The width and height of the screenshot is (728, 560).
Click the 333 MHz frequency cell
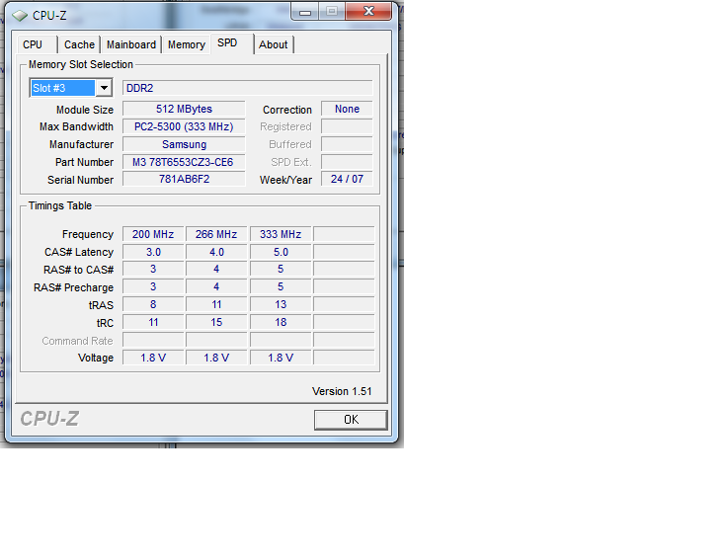coord(281,234)
